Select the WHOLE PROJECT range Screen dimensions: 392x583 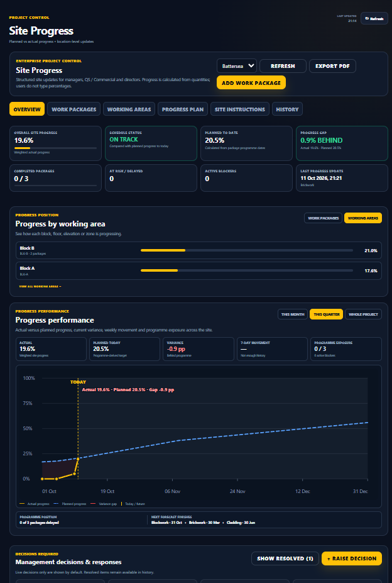point(363,314)
